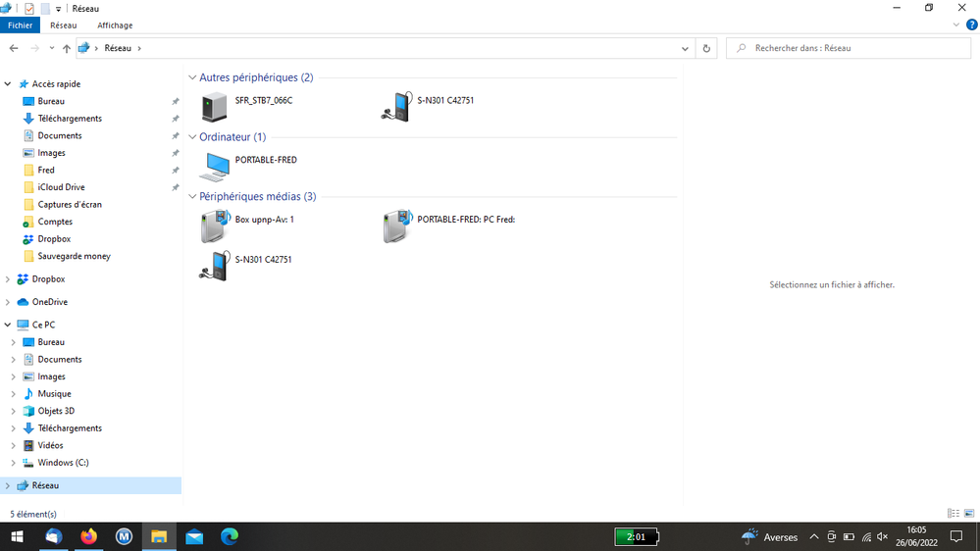The height and width of the screenshot is (551, 980).
Task: Collapse the Autres périphériques group
Action: point(192,77)
